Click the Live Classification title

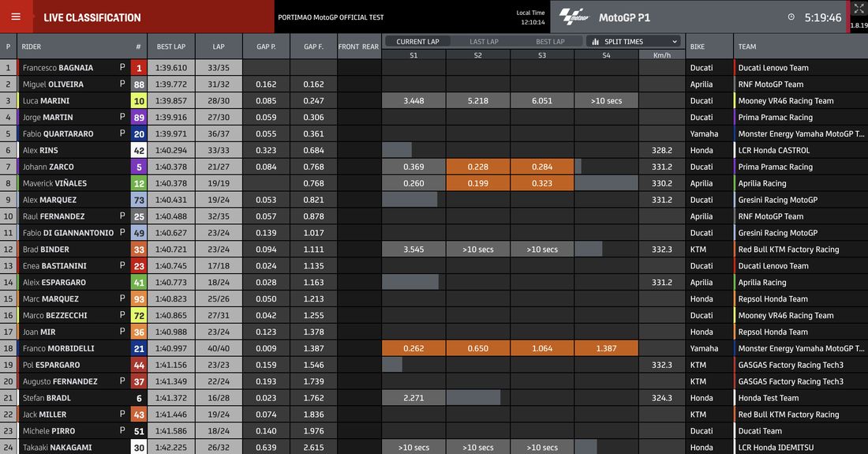coord(92,17)
